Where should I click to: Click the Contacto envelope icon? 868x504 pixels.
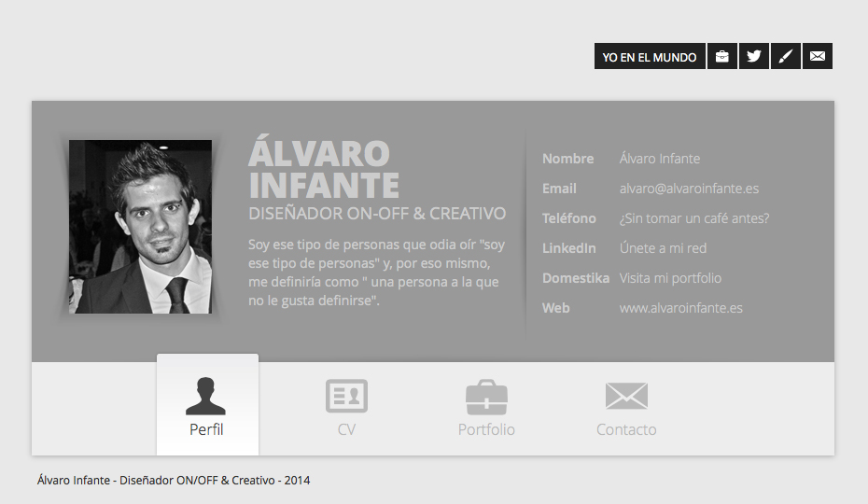point(626,396)
